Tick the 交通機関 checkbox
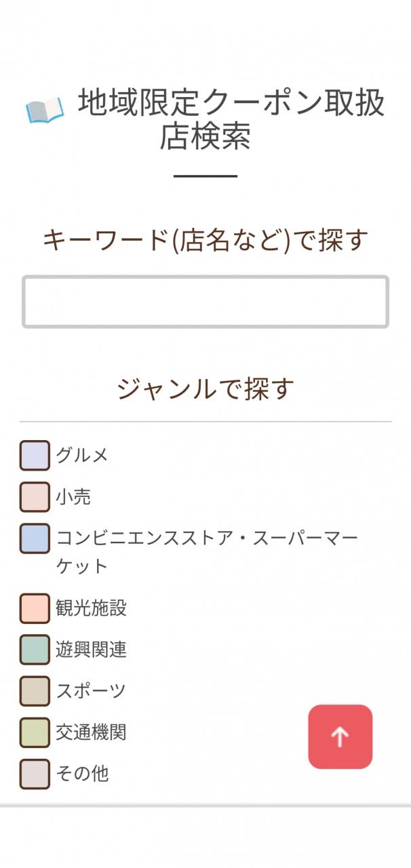The image size is (411, 868). pos(35,732)
